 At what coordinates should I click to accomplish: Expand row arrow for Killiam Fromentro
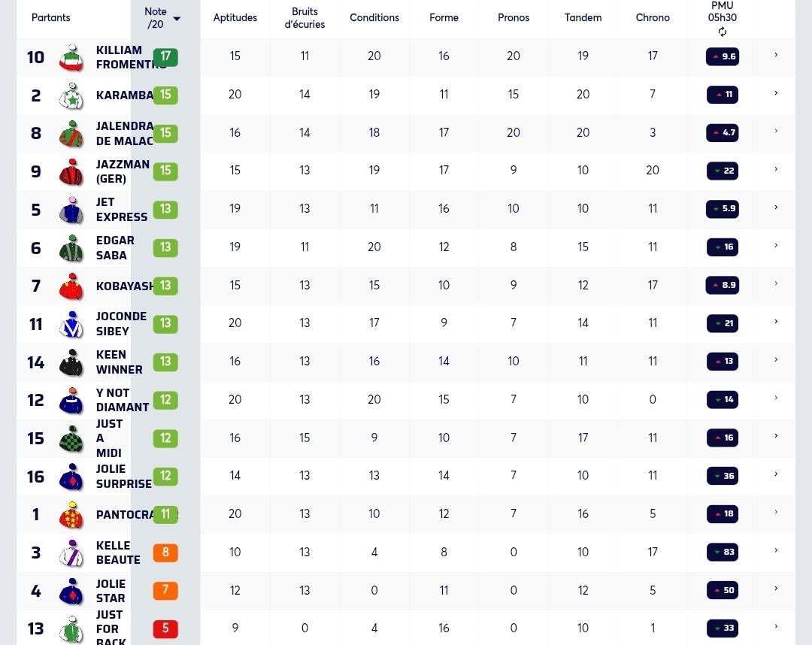click(776, 55)
